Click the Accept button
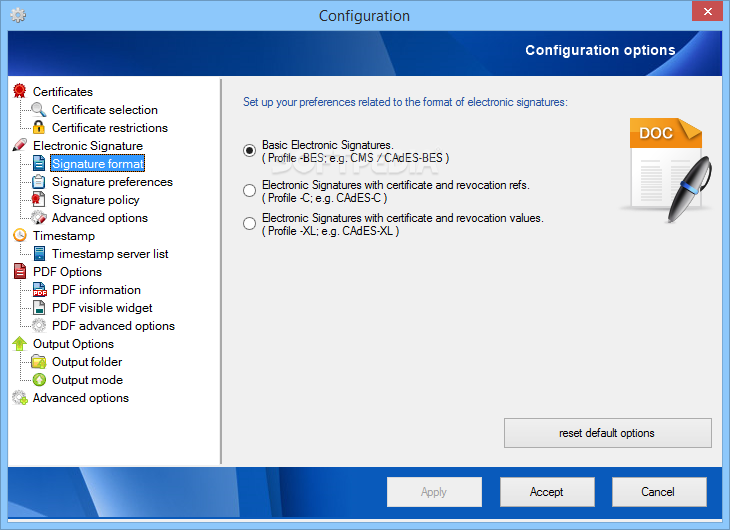 pos(547,492)
